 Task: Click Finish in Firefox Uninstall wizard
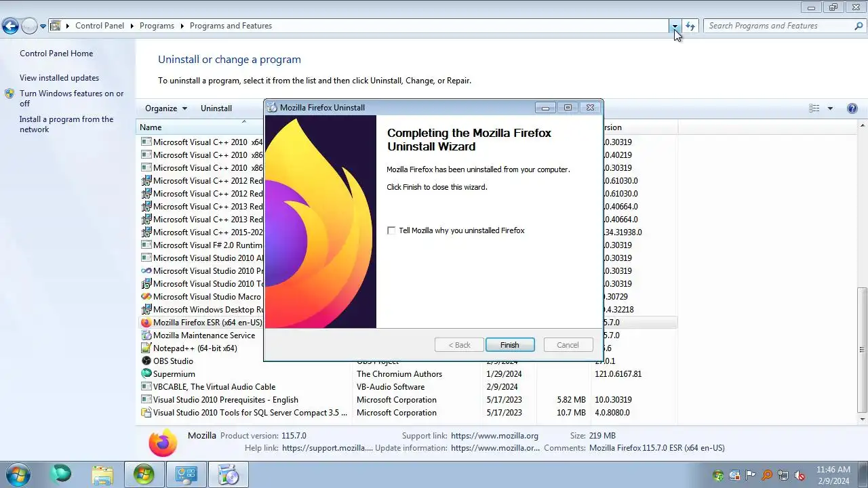(510, 345)
